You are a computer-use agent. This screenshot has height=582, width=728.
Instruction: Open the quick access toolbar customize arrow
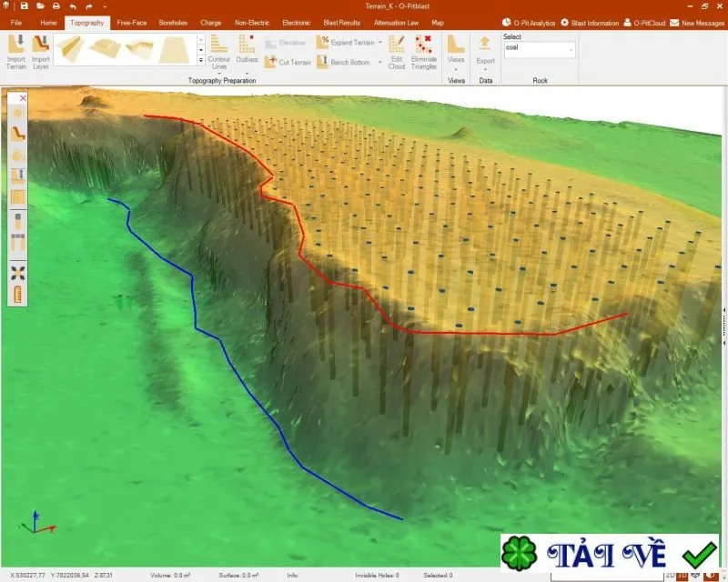[105, 6]
